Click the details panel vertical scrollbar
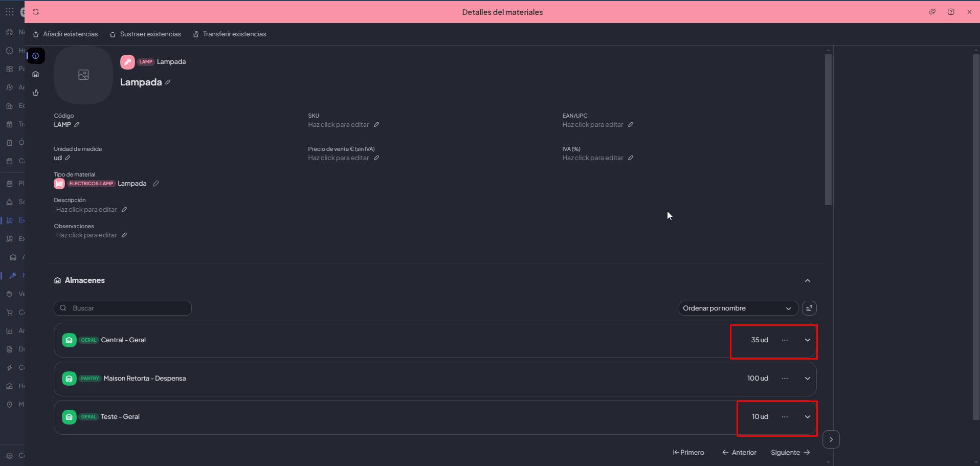 828,130
